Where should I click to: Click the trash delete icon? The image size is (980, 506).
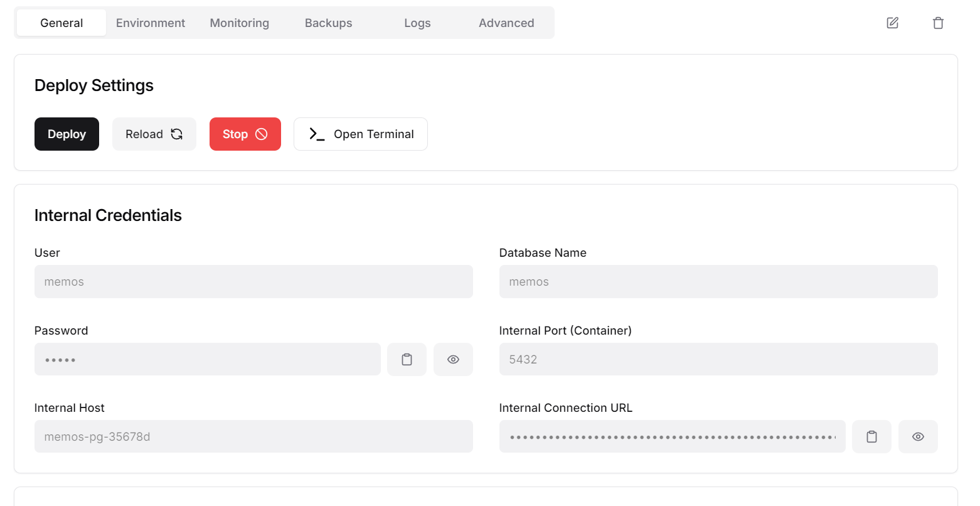[x=938, y=23]
